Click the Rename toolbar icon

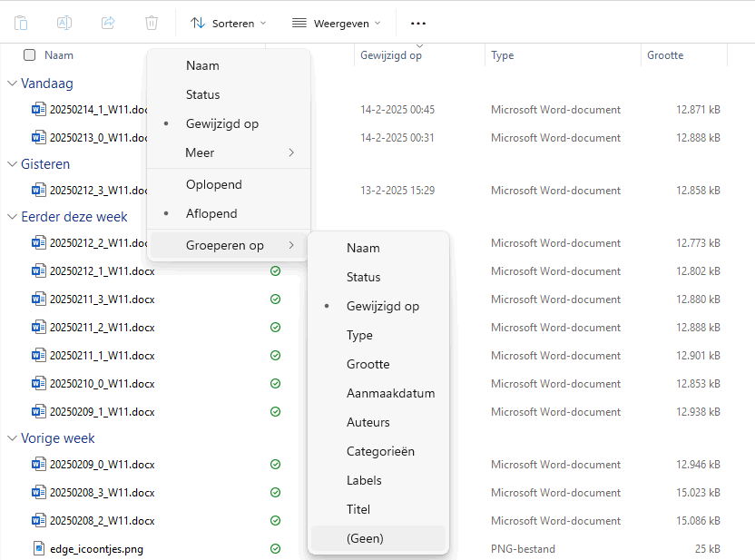click(64, 23)
